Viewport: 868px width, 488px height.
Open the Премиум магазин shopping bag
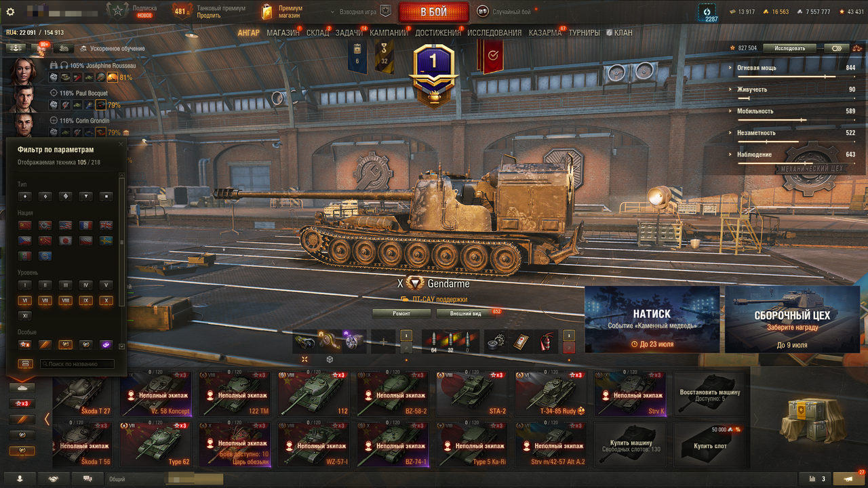(267, 12)
